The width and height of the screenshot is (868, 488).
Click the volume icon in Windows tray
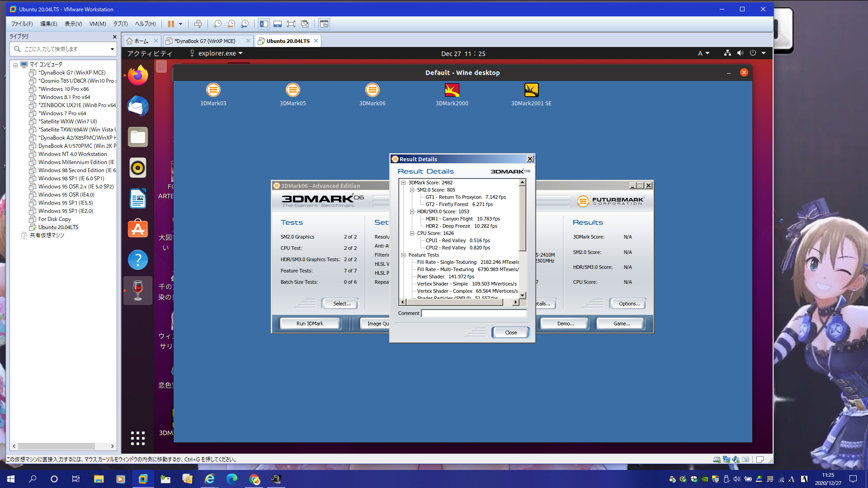[737, 479]
